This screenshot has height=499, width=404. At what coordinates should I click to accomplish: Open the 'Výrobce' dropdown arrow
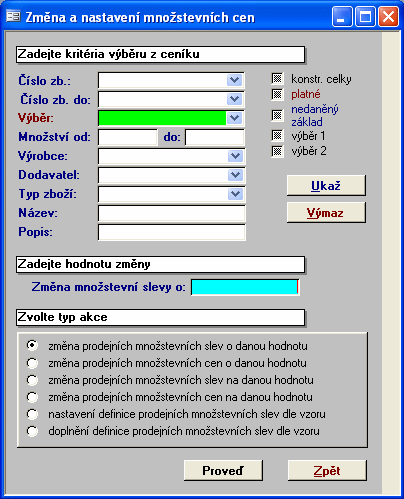pyautogui.click(x=235, y=156)
